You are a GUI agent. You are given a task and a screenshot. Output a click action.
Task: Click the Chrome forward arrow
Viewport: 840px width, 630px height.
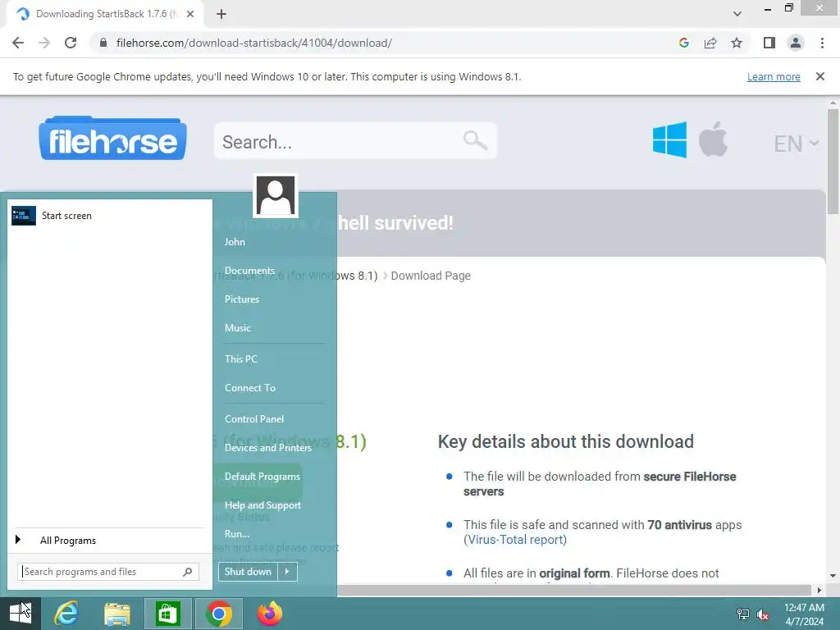[x=44, y=43]
